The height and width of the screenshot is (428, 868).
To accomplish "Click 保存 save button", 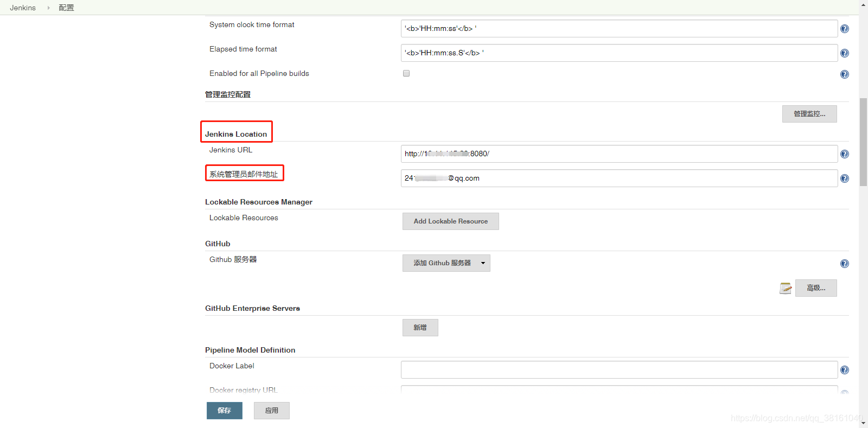I will click(x=225, y=411).
